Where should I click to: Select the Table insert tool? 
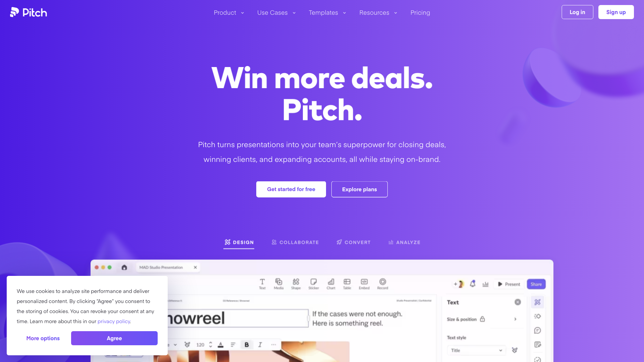[347, 283]
